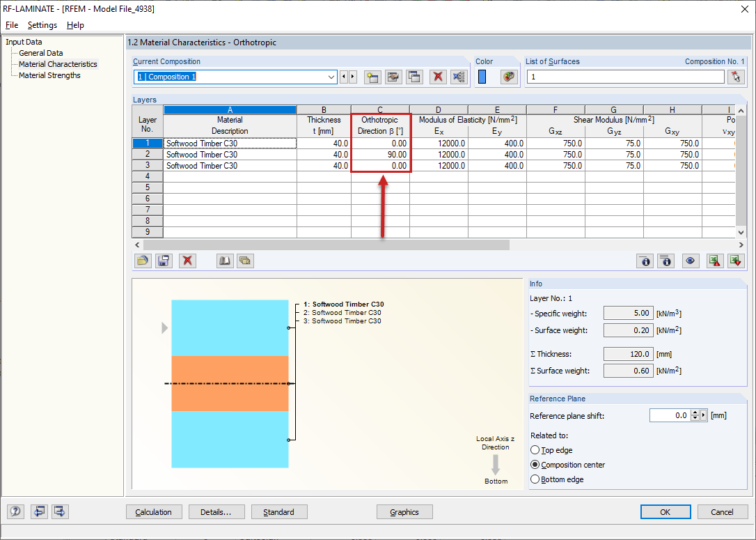The width and height of the screenshot is (756, 540).
Task: Select Composition center radio option
Action: tap(535, 465)
